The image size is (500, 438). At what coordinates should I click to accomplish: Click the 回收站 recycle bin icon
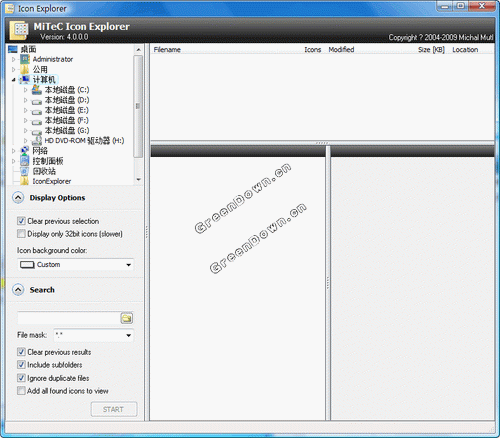point(25,171)
